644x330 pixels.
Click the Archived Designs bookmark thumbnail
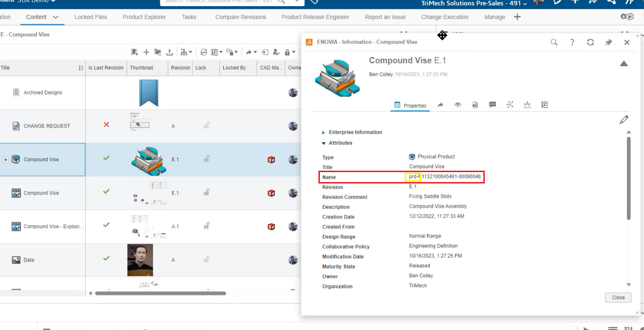click(x=149, y=93)
